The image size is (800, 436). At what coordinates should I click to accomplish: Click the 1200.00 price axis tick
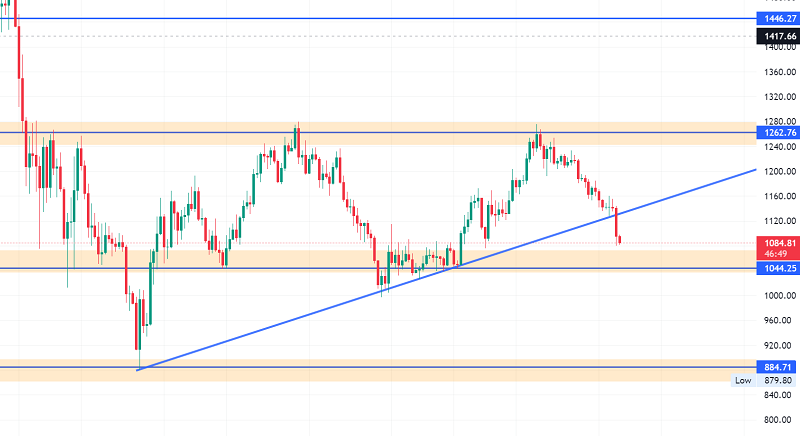[780, 171]
